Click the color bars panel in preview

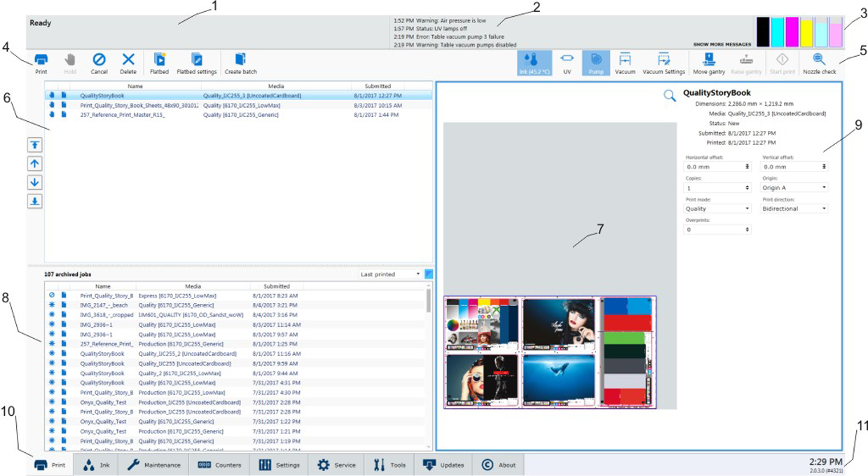pos(628,351)
